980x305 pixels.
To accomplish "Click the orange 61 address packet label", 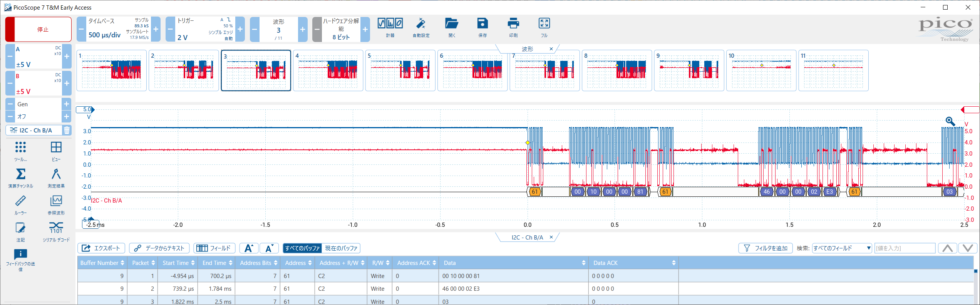I will click(534, 192).
